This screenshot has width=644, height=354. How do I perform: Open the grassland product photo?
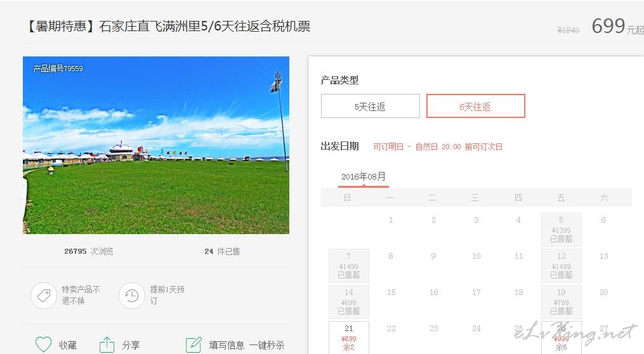(x=156, y=145)
